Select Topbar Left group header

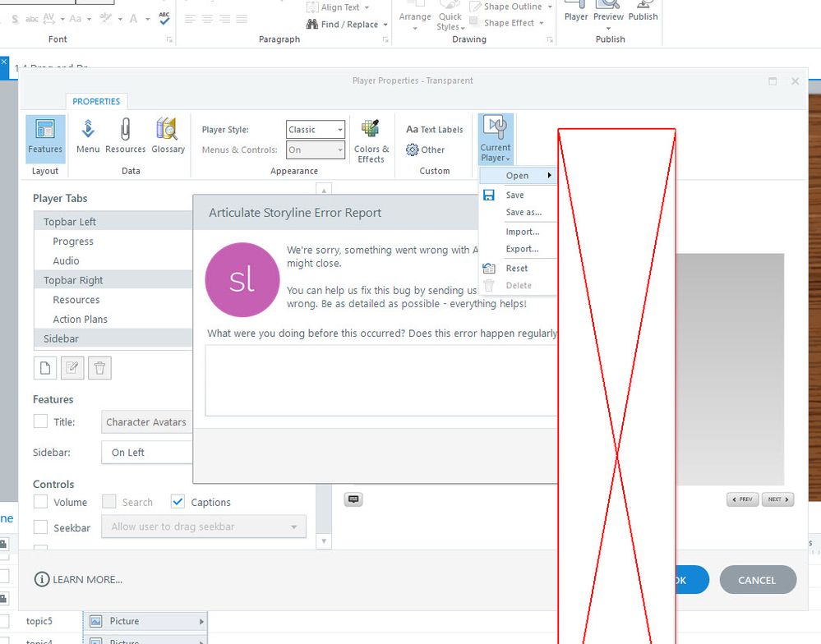[113, 222]
